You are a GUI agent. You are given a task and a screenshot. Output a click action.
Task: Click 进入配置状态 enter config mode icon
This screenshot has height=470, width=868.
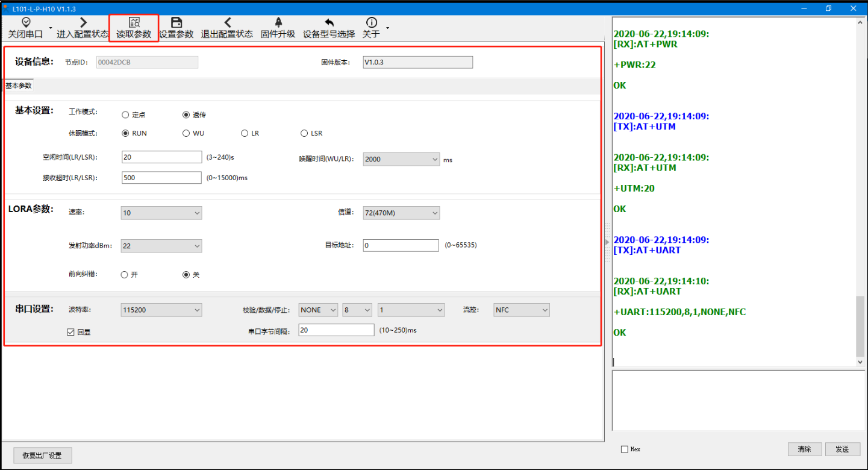pyautogui.click(x=83, y=23)
